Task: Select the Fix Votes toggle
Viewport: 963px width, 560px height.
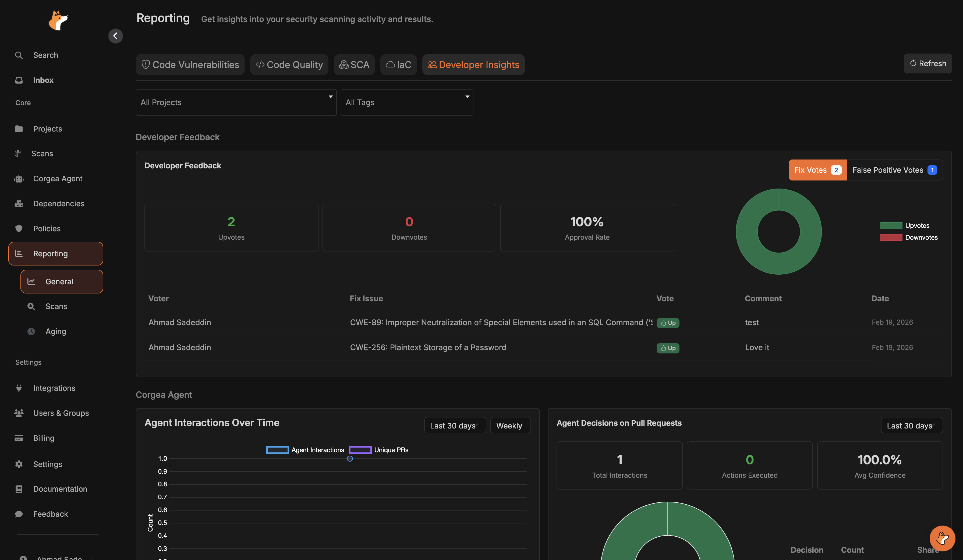Action: click(817, 170)
